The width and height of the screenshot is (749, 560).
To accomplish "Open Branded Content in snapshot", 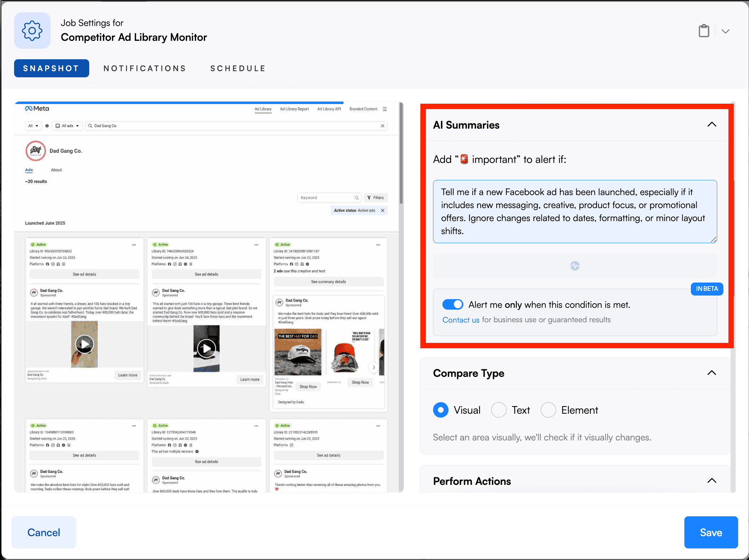I will click(x=363, y=109).
